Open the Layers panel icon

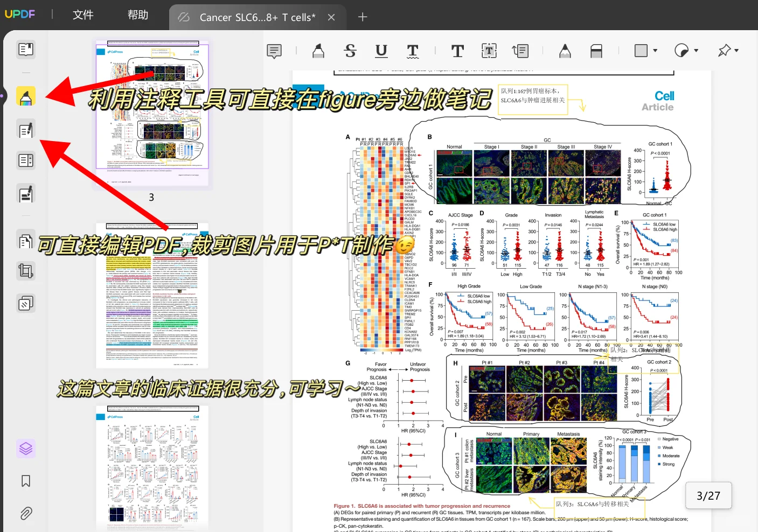click(26, 448)
